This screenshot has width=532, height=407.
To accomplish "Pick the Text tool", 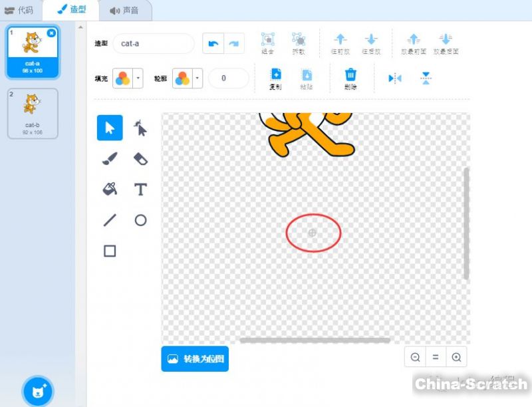I will [x=140, y=190].
